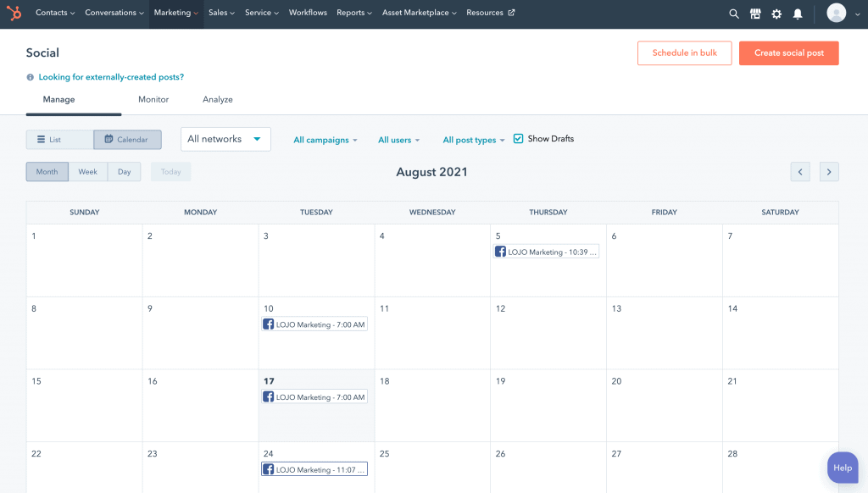Image resolution: width=868 pixels, height=493 pixels.
Task: Click the HubSpot sprocket logo
Action: [14, 12]
